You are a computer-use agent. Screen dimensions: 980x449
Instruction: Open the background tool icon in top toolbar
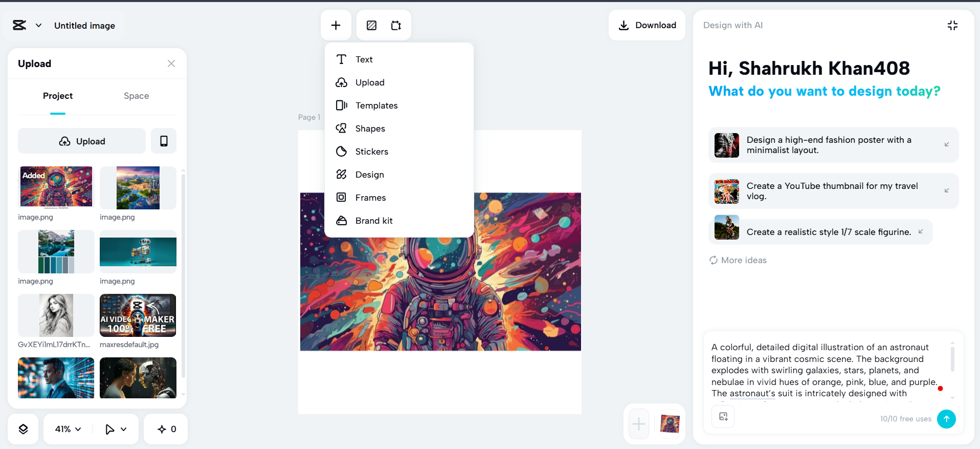(x=371, y=25)
